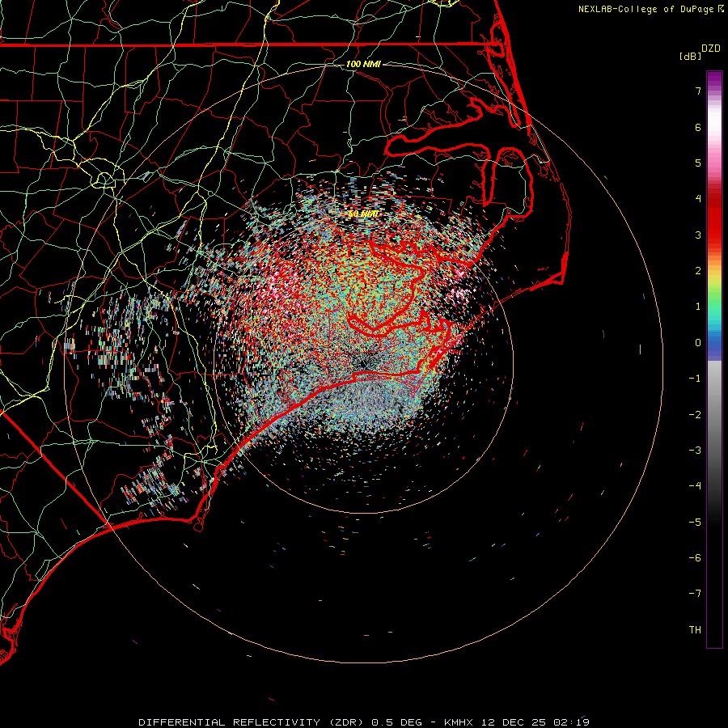Click the -2 dB value on color scale
Viewport: 728px width, 728px height.
(x=695, y=415)
